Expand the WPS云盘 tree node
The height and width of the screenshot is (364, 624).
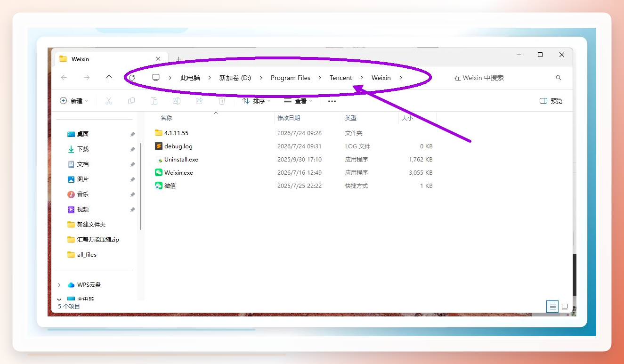click(59, 285)
